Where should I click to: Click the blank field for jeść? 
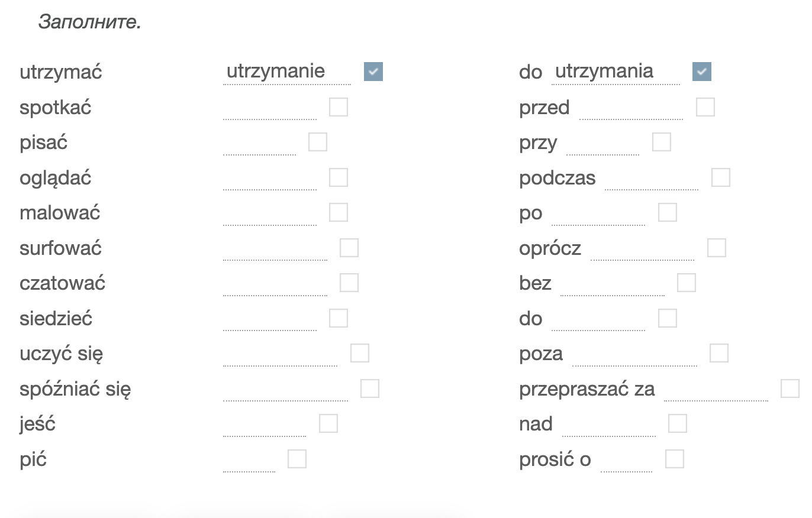click(x=265, y=425)
